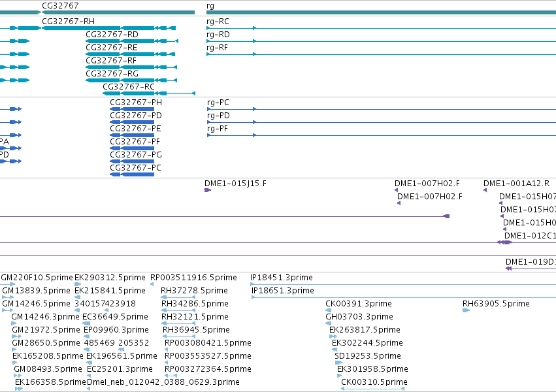Select EST IP18651.3prime
The width and height of the screenshot is (556, 392).
coord(283,291)
